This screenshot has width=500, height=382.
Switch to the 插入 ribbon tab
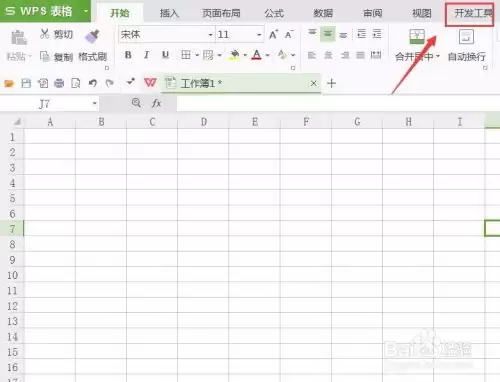pyautogui.click(x=169, y=13)
